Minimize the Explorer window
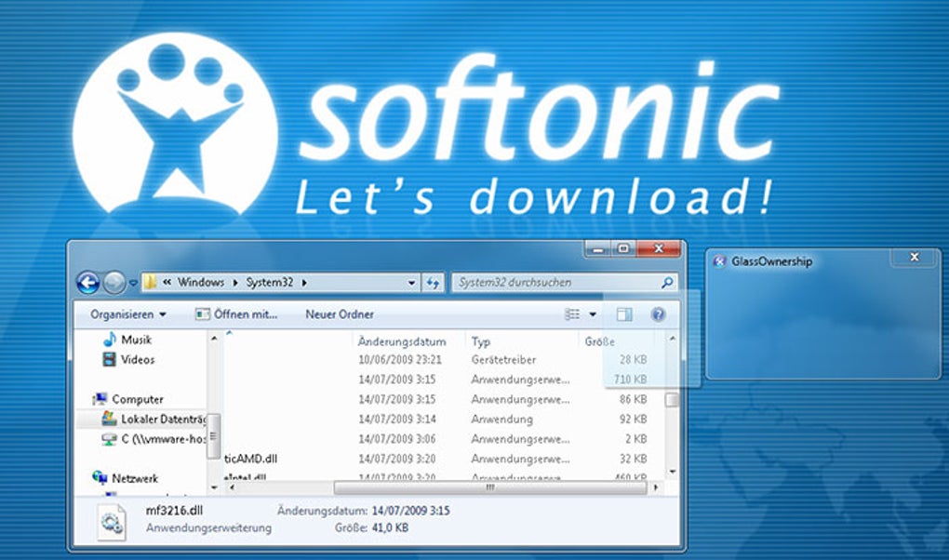Viewport: 949px width, 560px height. 598,248
